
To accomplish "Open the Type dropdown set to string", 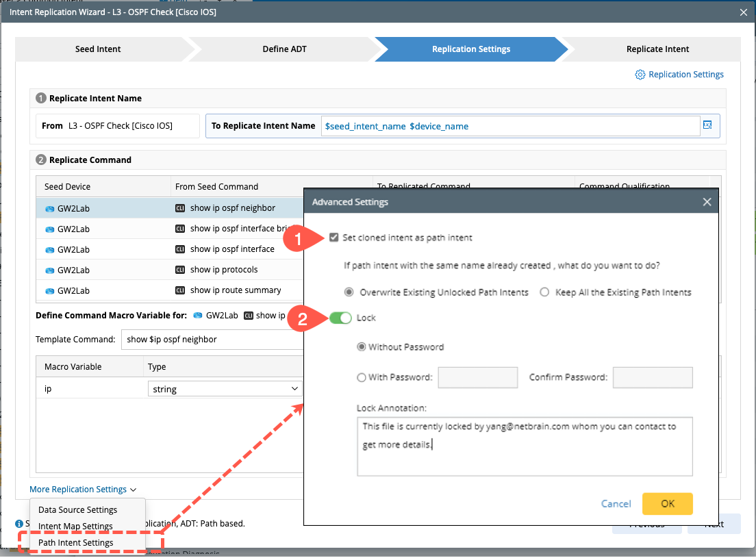I will point(225,389).
